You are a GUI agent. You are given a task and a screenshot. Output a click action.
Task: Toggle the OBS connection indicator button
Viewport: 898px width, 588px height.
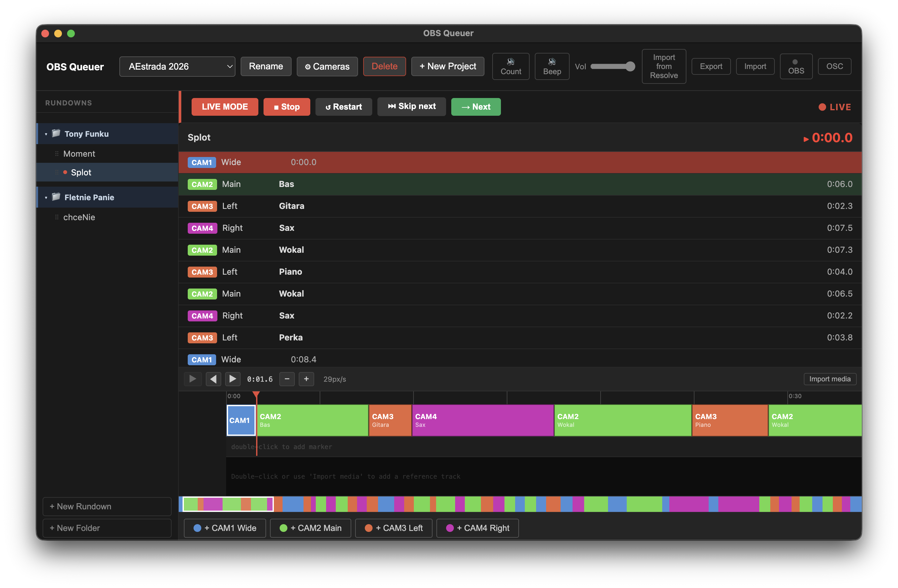coord(796,66)
